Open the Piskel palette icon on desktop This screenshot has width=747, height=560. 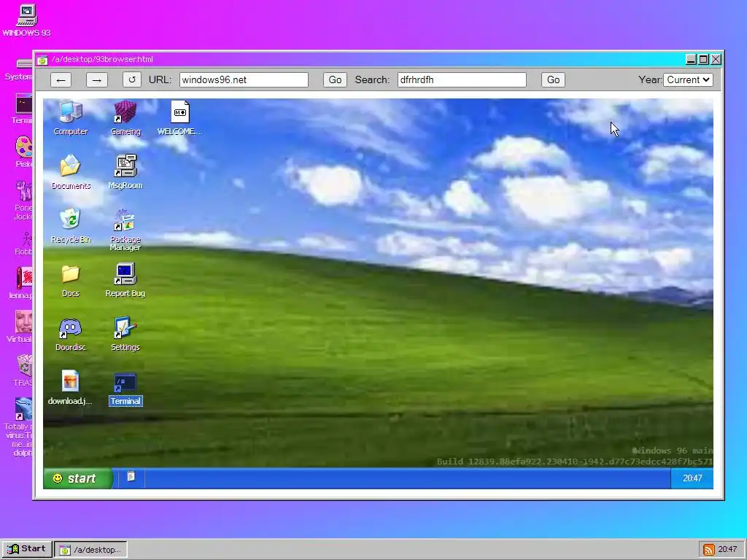[x=23, y=152]
